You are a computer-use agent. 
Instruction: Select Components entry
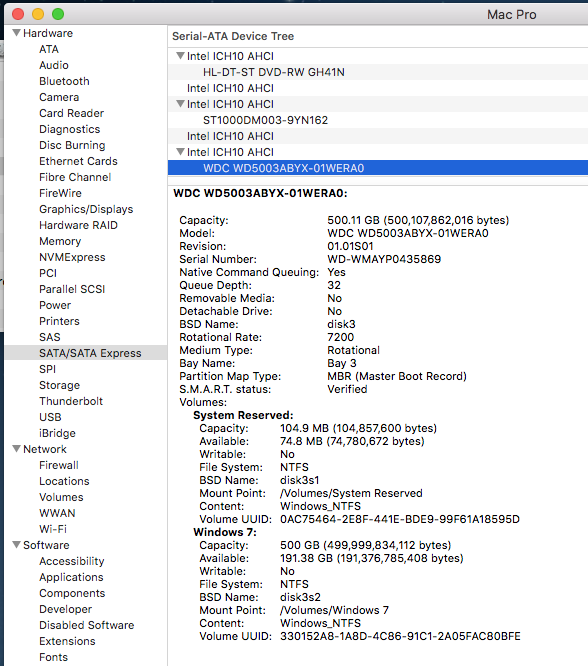click(x=72, y=593)
